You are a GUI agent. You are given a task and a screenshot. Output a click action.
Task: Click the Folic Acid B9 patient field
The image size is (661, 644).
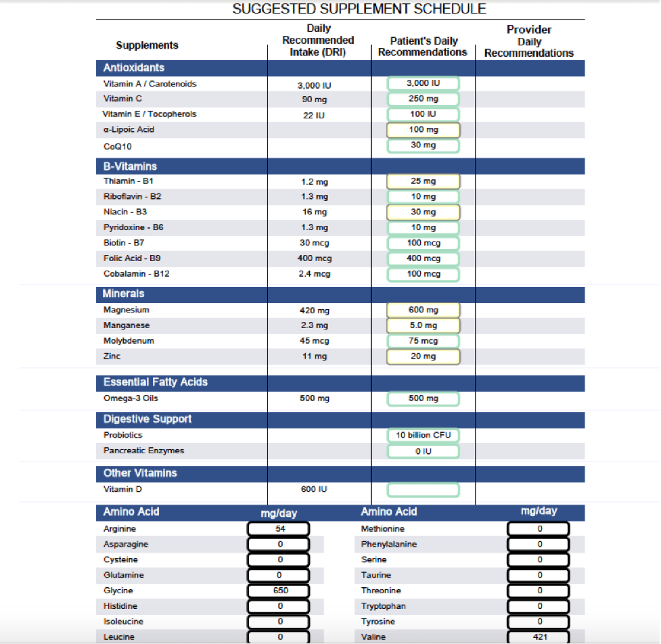(423, 258)
